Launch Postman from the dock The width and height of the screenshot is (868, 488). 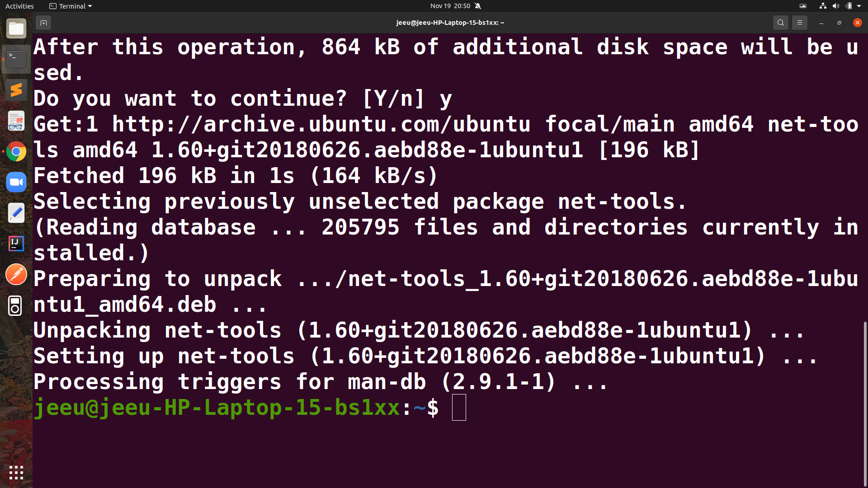tap(16, 275)
